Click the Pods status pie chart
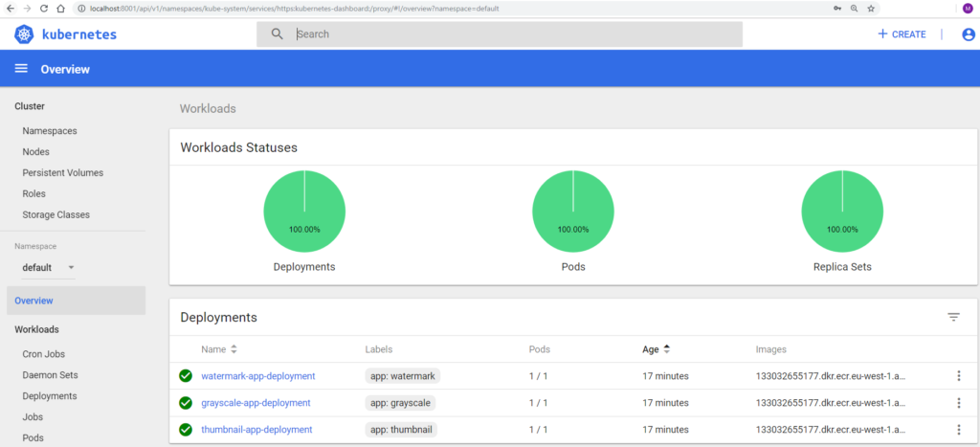The image size is (980, 447). click(573, 211)
